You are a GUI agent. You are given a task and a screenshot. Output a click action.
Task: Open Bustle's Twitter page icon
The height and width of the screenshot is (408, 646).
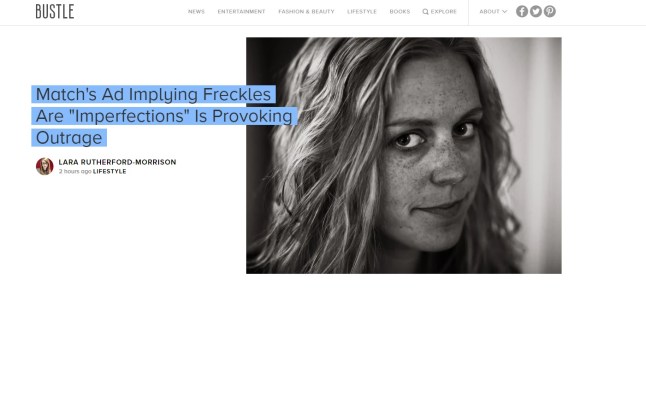coord(536,12)
